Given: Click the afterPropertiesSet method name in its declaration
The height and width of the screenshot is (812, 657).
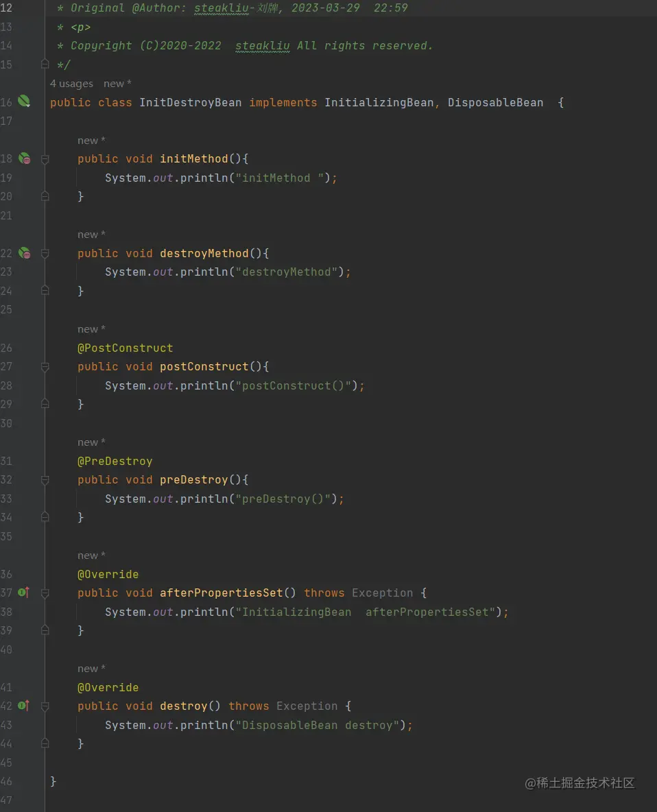Looking at the screenshot, I should point(222,593).
